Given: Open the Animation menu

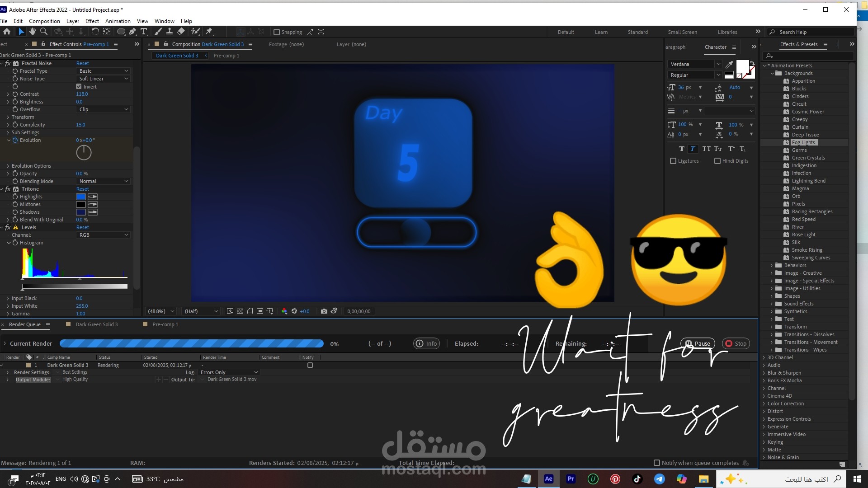Looking at the screenshot, I should click(118, 21).
